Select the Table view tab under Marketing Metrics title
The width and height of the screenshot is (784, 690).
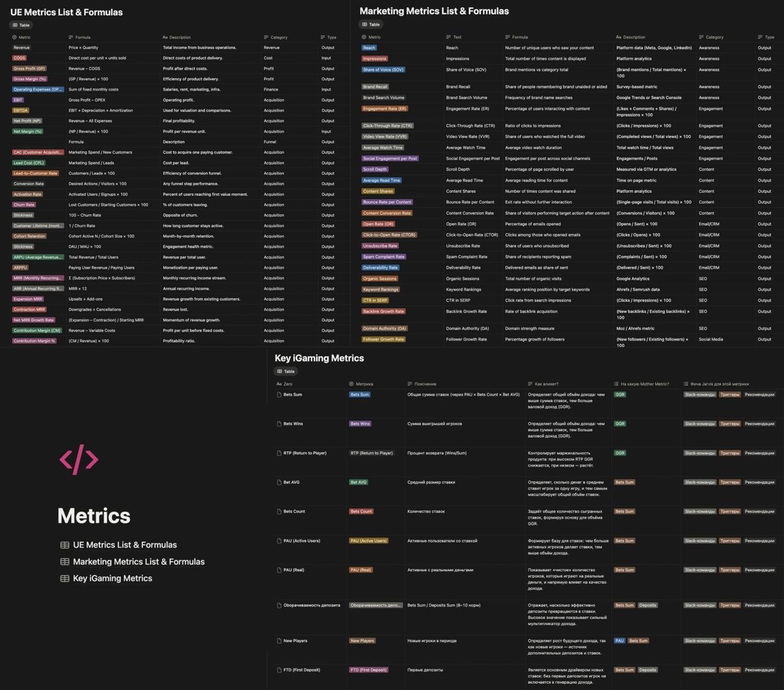[x=371, y=24]
